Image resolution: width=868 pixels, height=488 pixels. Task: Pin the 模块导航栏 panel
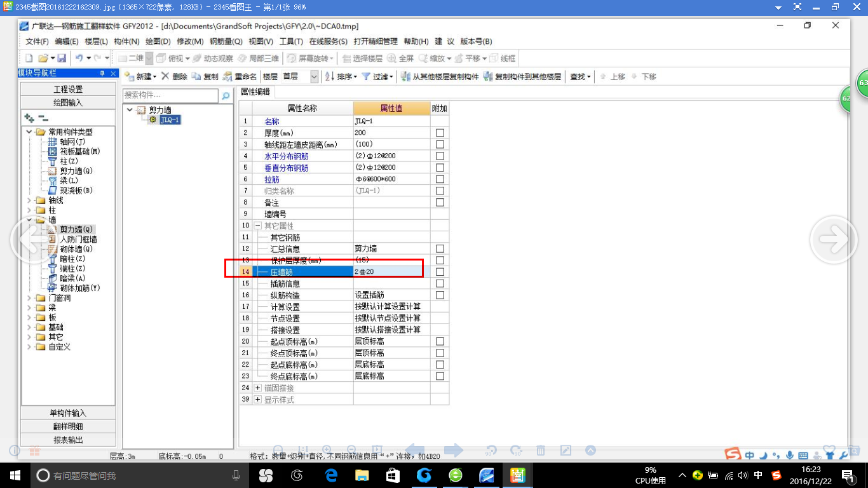click(x=102, y=74)
